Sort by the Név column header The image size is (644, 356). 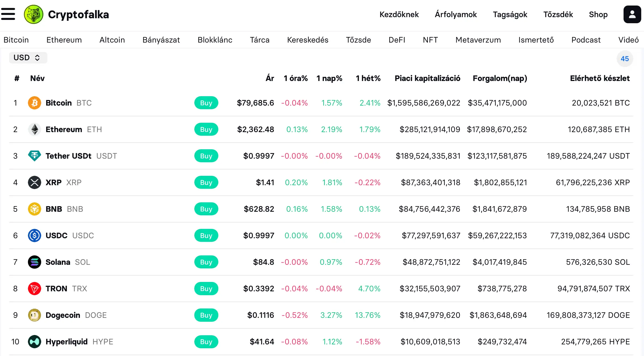point(37,78)
